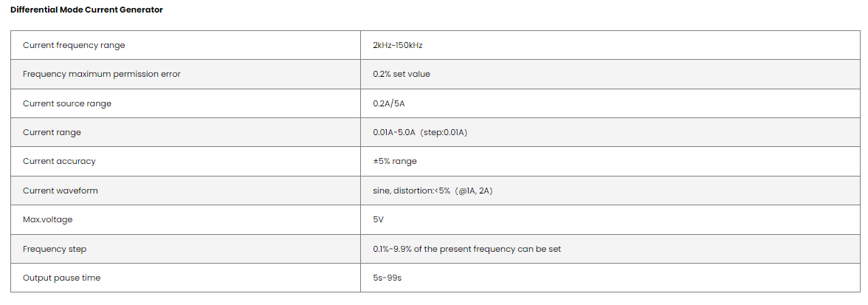Screen dimensions: 868x305
Task: Click the 2kHz-150kHz value cell
Action: pyautogui.click(x=398, y=45)
